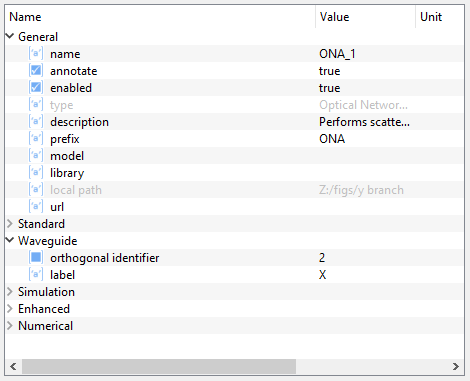This screenshot has height=381, width=470.
Task: Select the description property label
Action: [x=79, y=122]
